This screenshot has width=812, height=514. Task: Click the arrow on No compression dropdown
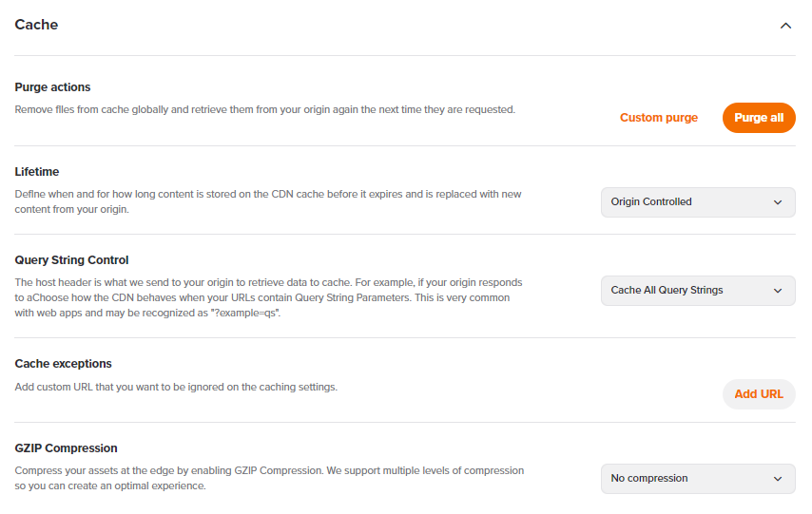[778, 478]
